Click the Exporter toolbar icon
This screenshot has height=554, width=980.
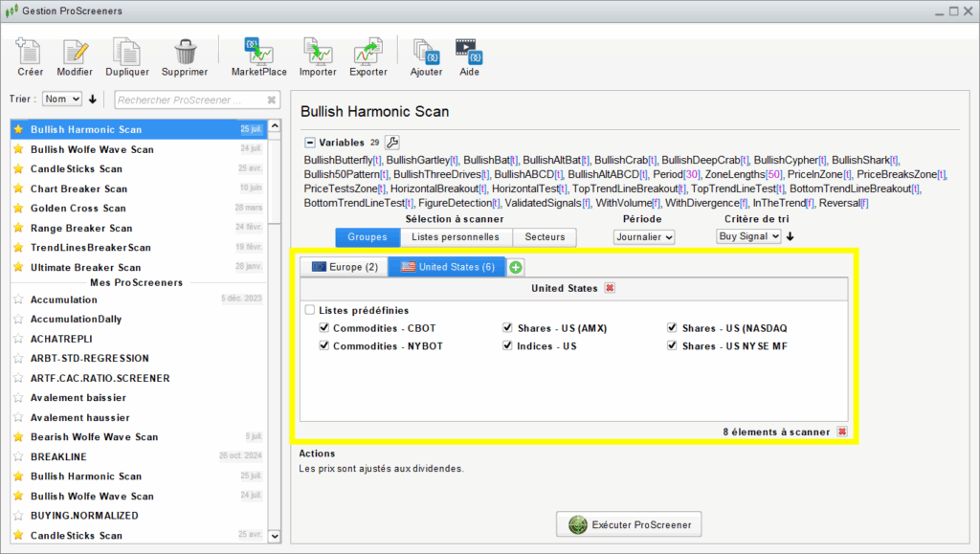point(367,52)
